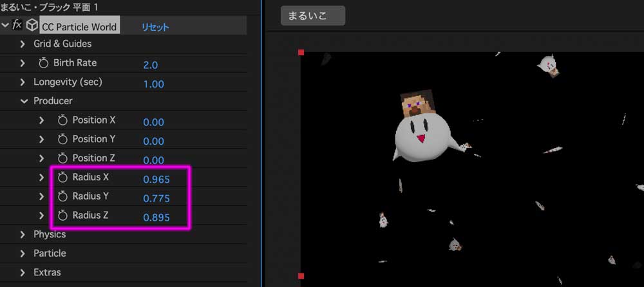This screenshot has height=287, width=644.
Task: Collapse the Producer group
Action: pos(23,101)
